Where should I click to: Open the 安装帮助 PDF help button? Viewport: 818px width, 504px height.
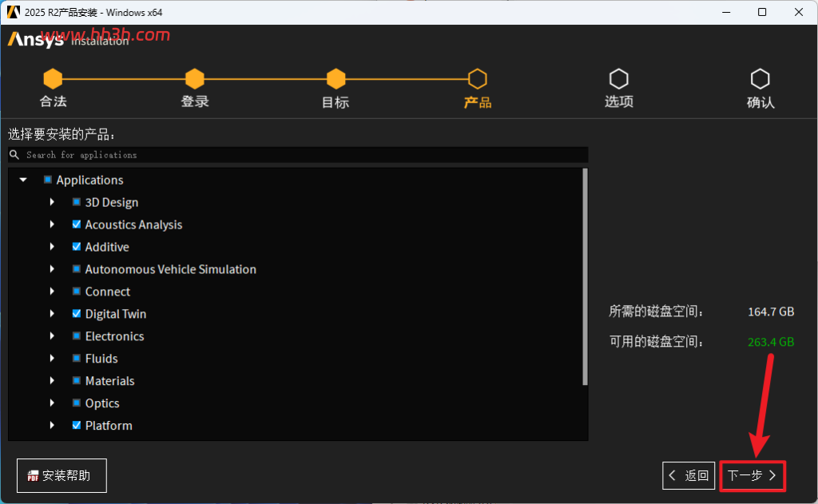[x=62, y=475]
